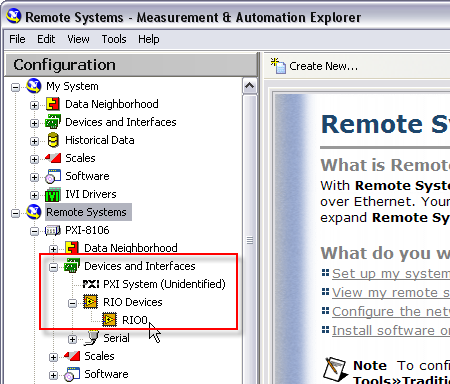Select the RIO0 device
Viewport: 450px width, 384px height.
[135, 320]
